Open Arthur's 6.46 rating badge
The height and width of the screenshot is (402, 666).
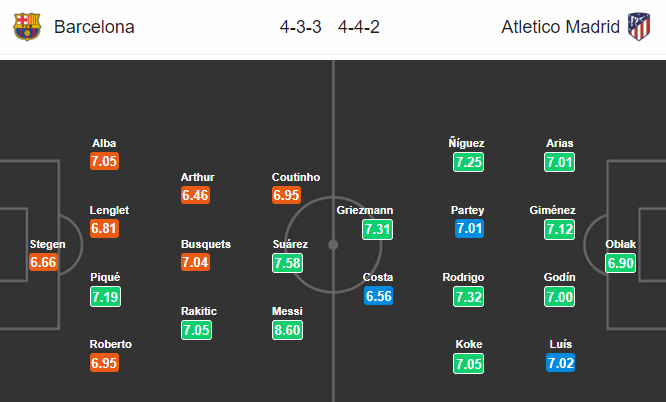tap(195, 195)
